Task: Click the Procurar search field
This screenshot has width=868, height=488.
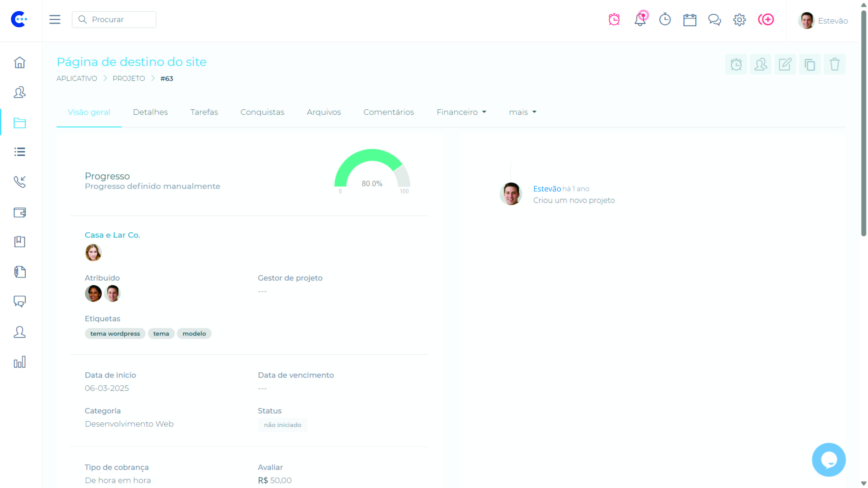Action: coord(115,20)
